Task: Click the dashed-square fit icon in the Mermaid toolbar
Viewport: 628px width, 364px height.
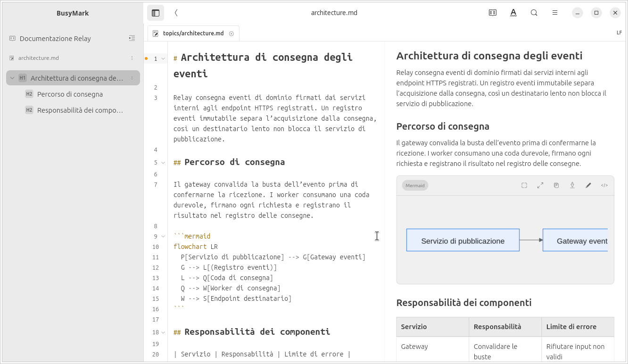Action: pyautogui.click(x=524, y=185)
